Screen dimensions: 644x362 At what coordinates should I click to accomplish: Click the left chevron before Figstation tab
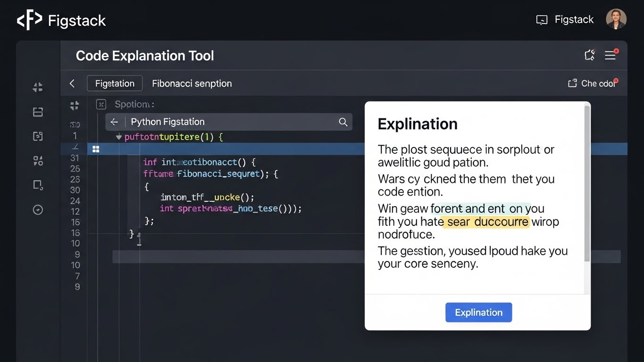[x=72, y=83]
